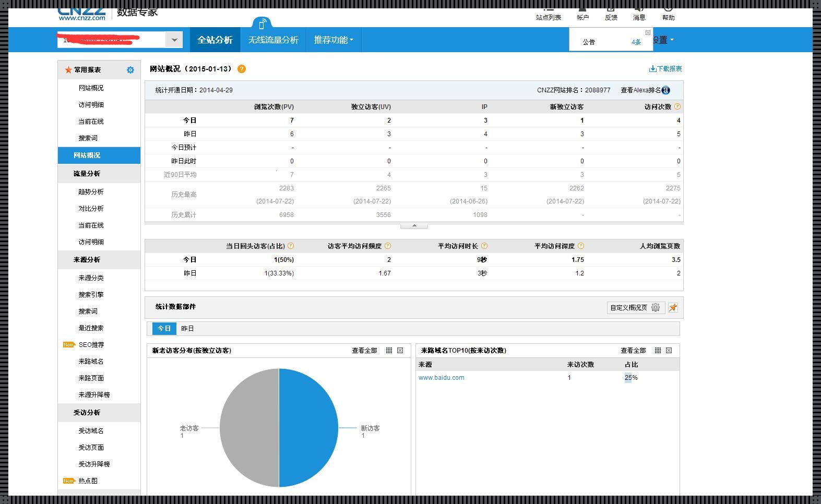
Task: Select the highlighted 网站概况 sidebar item
Action: 99,155
